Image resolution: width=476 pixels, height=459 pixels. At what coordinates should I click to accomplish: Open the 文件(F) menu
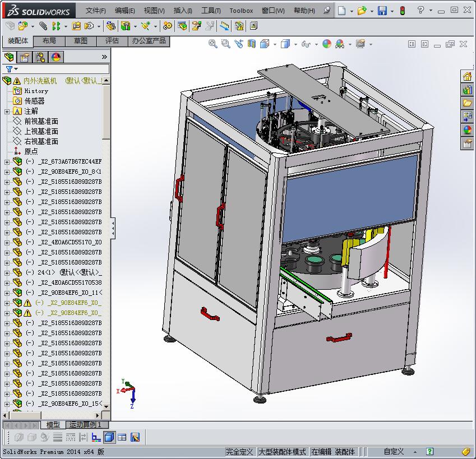tap(96, 11)
